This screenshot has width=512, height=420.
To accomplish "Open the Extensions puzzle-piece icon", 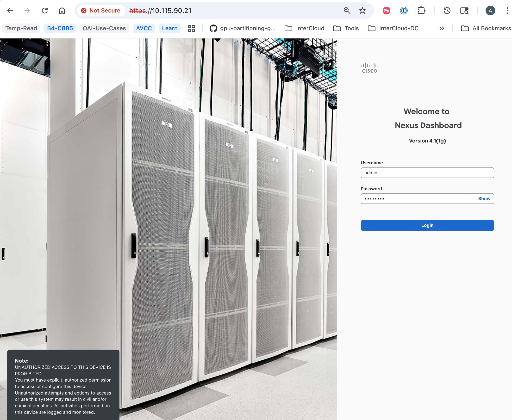I will pos(421,10).
